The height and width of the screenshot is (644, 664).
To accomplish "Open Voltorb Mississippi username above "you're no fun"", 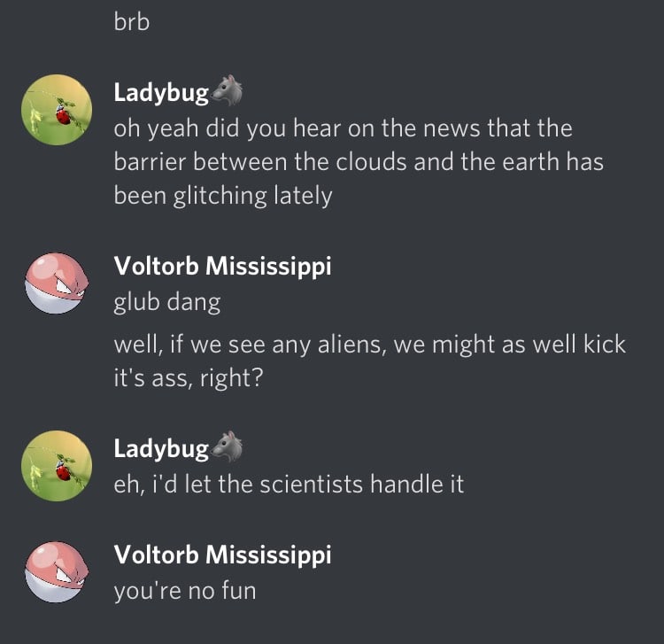I will click(222, 555).
